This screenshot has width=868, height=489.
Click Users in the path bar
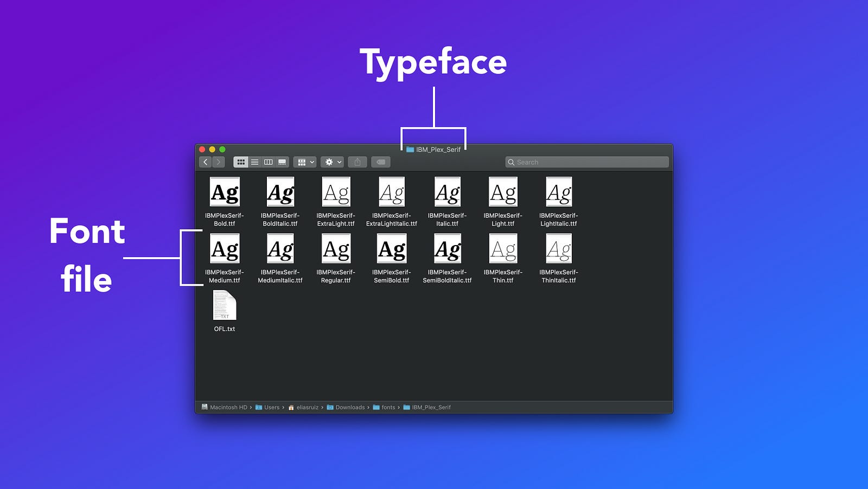(x=267, y=407)
